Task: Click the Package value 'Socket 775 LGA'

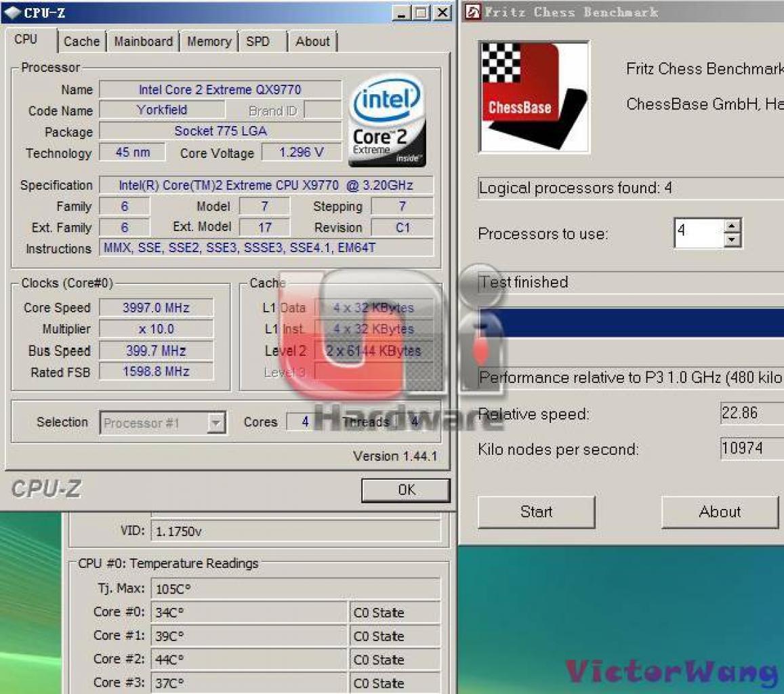Action: [220, 131]
